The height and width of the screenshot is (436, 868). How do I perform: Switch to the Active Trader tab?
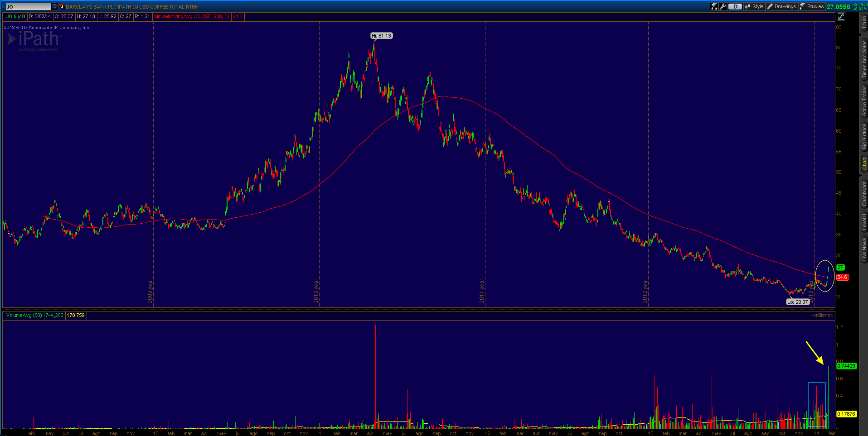[864, 101]
